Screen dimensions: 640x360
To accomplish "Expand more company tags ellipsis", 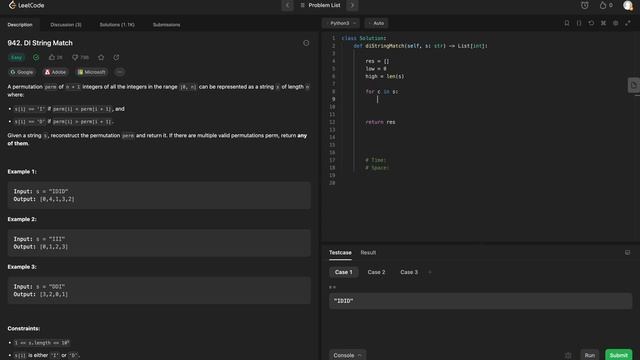I will tap(120, 72).
